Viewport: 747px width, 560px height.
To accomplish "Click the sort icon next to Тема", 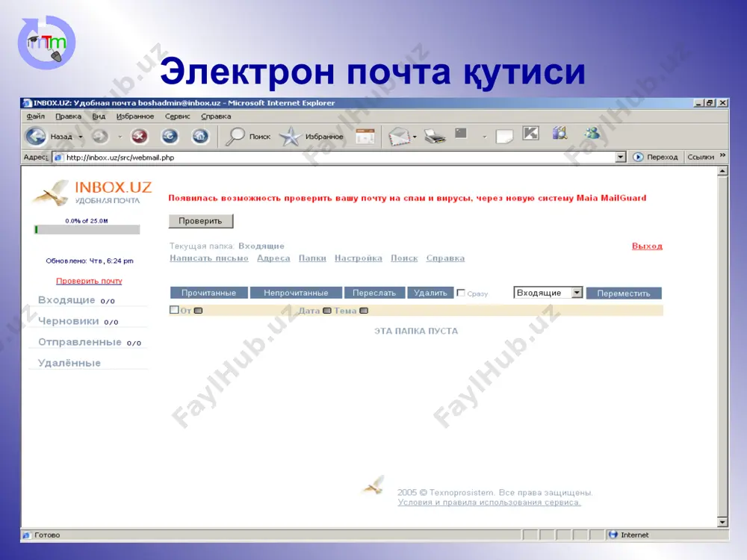I will [364, 311].
